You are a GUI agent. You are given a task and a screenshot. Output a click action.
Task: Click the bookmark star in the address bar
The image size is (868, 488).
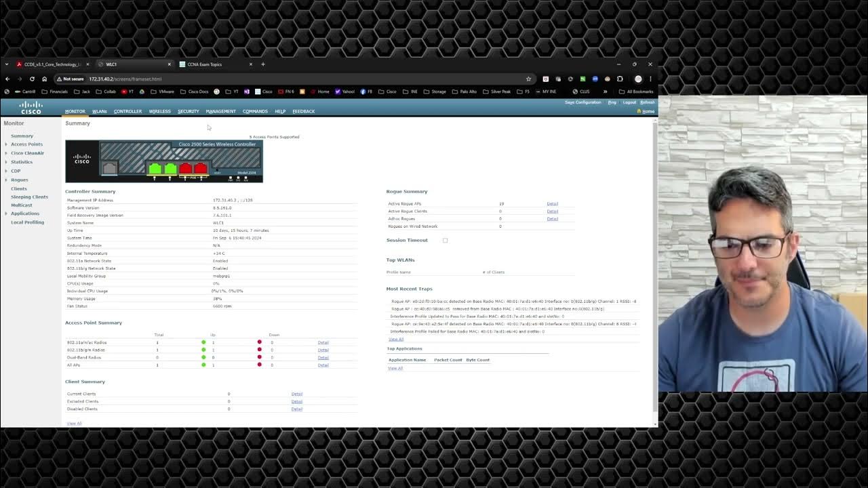[x=528, y=79]
